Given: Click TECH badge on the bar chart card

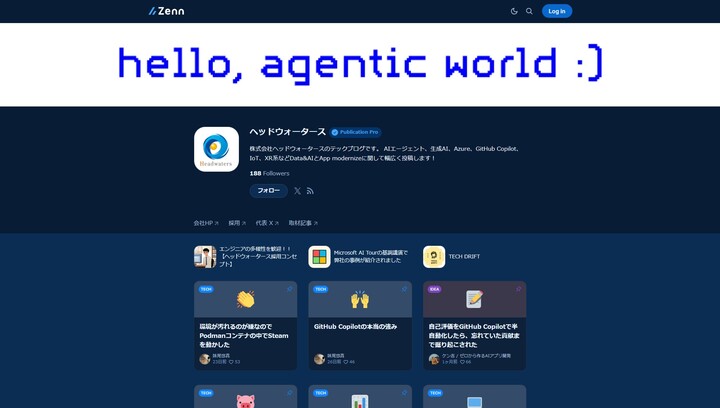Looking at the screenshot, I should [321, 393].
